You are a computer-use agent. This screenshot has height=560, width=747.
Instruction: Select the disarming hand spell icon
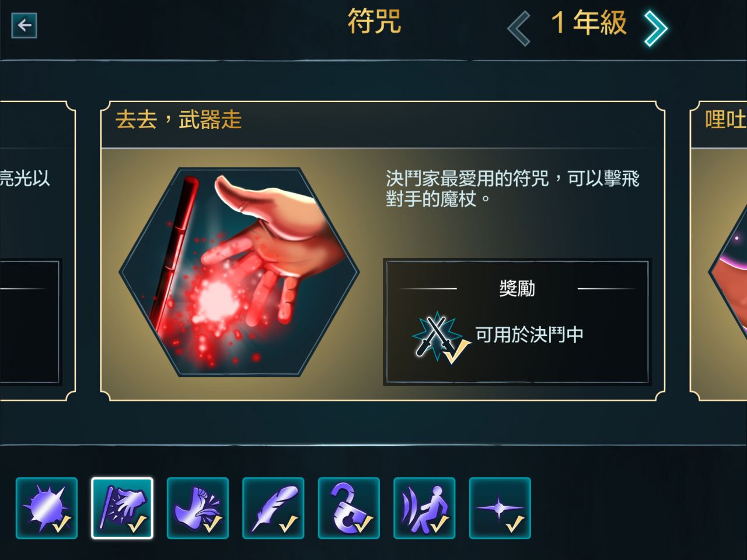click(x=122, y=508)
